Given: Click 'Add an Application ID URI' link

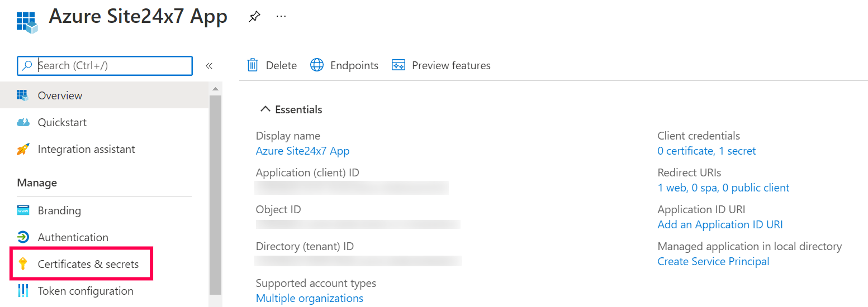Looking at the screenshot, I should click(720, 224).
